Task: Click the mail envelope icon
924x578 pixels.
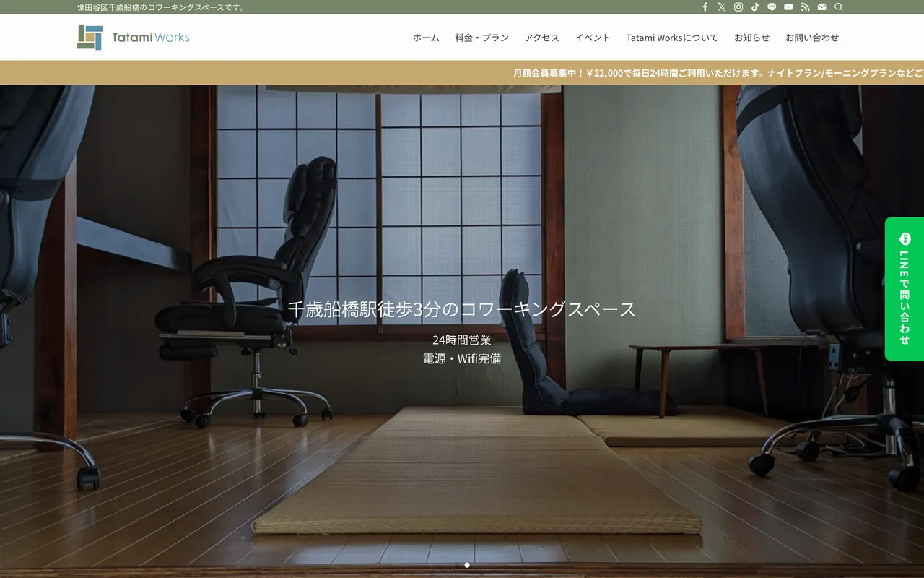Action: [x=821, y=7]
